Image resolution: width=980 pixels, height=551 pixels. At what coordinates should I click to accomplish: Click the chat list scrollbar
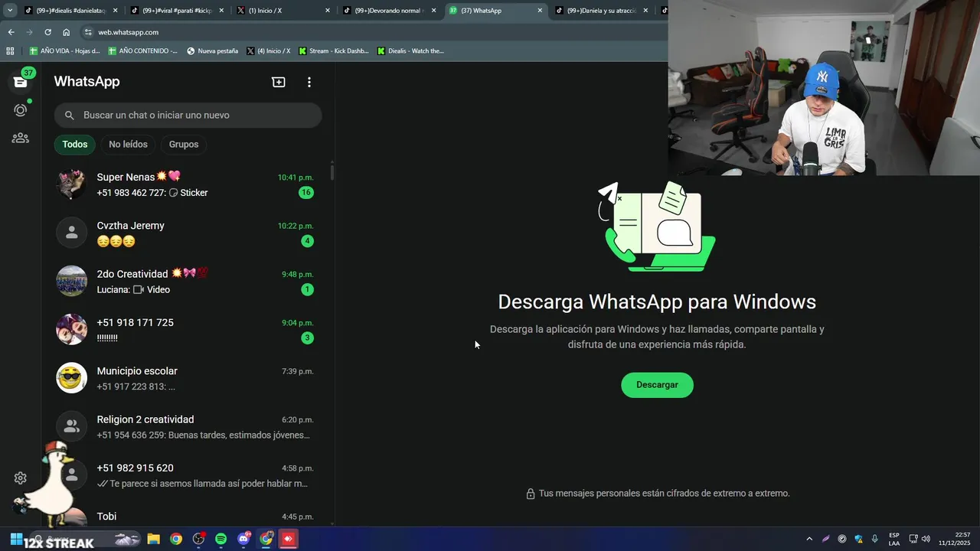coord(332,171)
